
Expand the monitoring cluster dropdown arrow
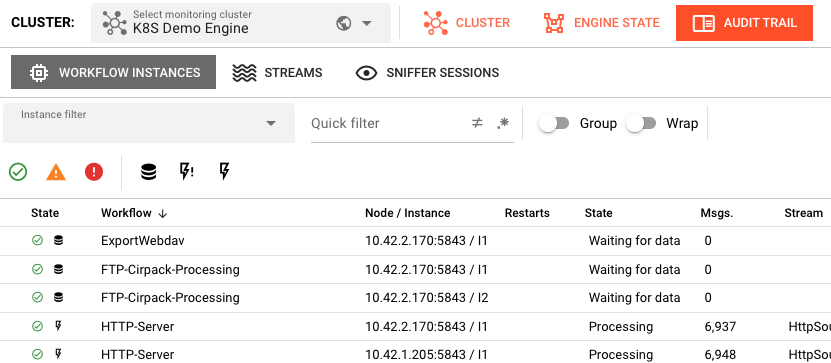[366, 23]
